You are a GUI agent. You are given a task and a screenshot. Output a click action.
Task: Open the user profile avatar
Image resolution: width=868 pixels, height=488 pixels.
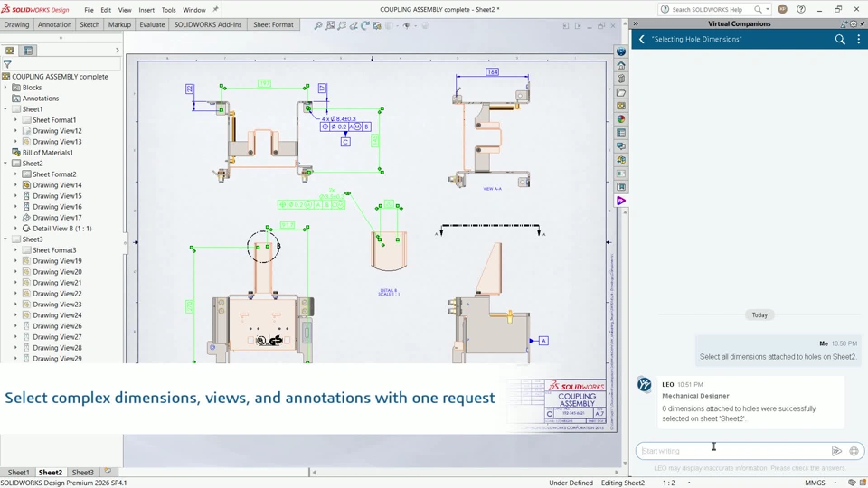coord(782,9)
